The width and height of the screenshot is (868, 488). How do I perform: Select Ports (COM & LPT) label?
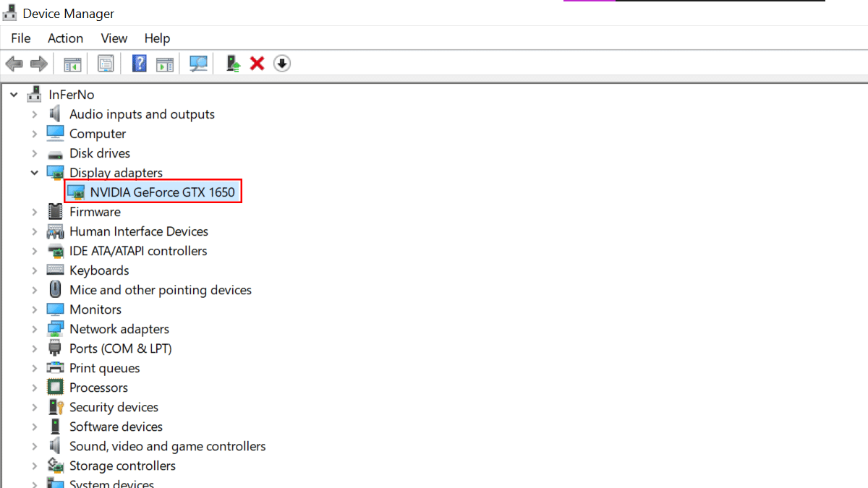click(x=121, y=348)
